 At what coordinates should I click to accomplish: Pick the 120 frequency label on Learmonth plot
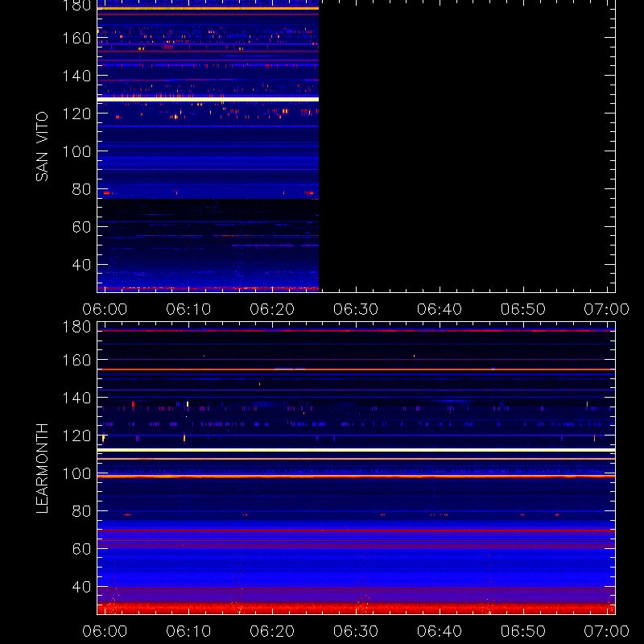pyautogui.click(x=76, y=436)
